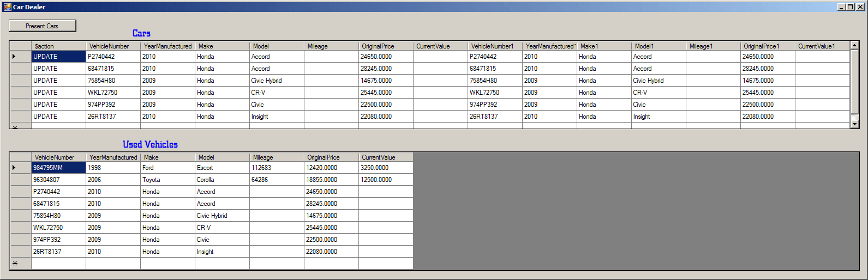Click YearManufactured header in Used Vehicles grid
Screen dimensions: 868x280
click(113, 157)
